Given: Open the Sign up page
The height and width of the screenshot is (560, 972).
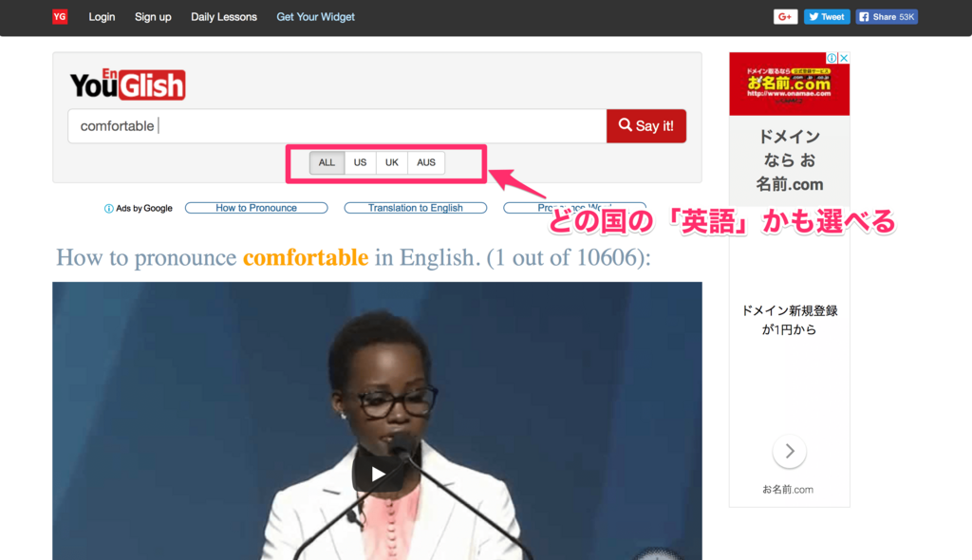Looking at the screenshot, I should tap(153, 17).
